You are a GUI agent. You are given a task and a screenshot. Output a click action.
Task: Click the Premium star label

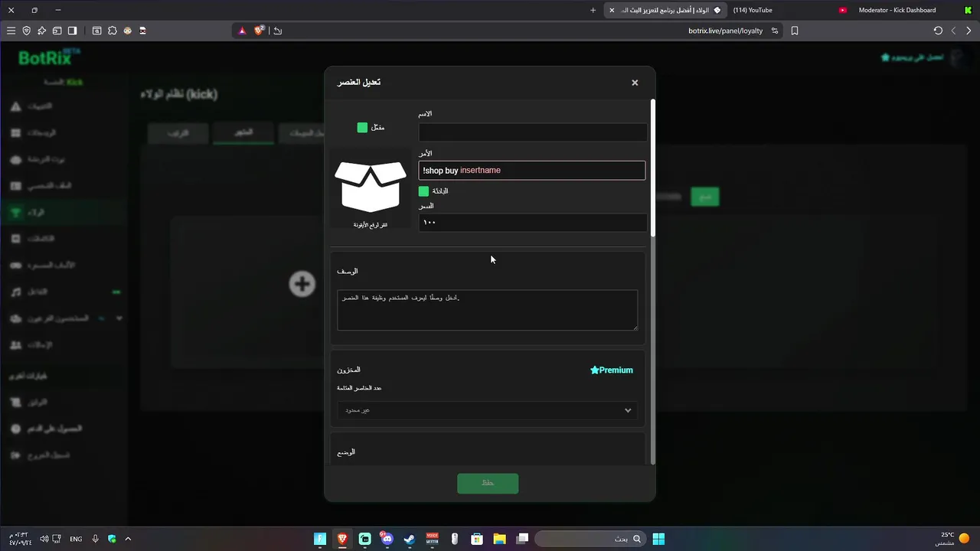coord(612,370)
